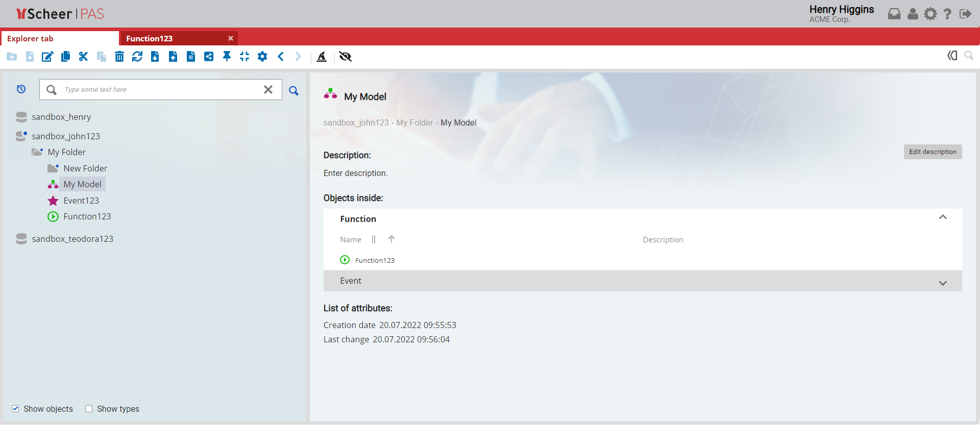Click the explorer search text field
Screen dimensions: 980x425
pyautogui.click(x=160, y=90)
